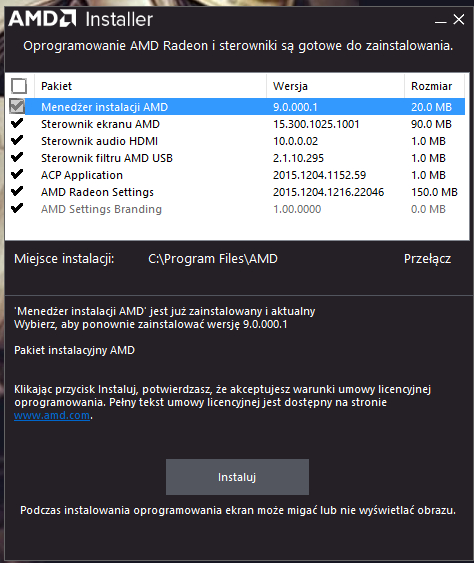The width and height of the screenshot is (474, 563).
Task: Click the Rozmiar column header
Action: point(431,86)
